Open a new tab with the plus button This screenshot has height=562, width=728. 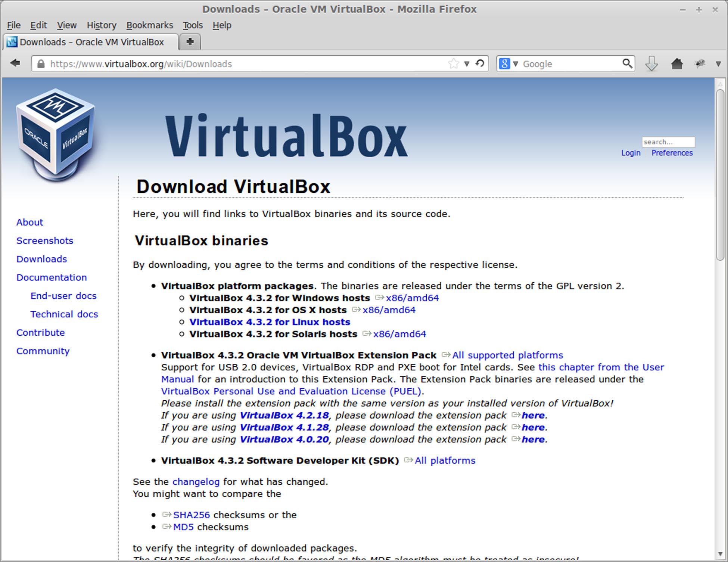[190, 42]
